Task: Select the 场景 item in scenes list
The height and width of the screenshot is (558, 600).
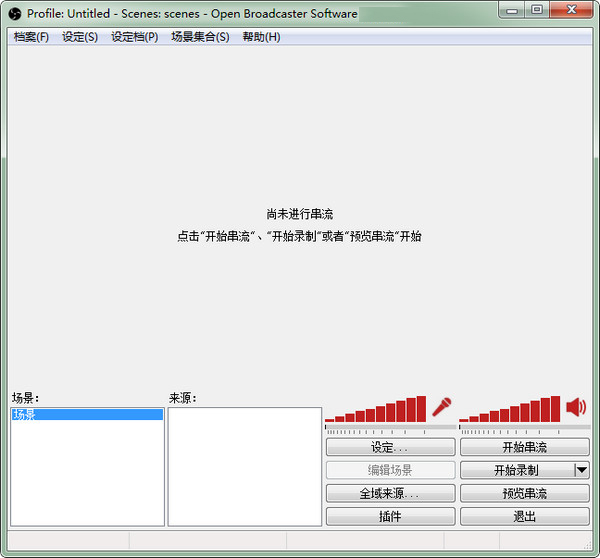Action: pyautogui.click(x=87, y=414)
